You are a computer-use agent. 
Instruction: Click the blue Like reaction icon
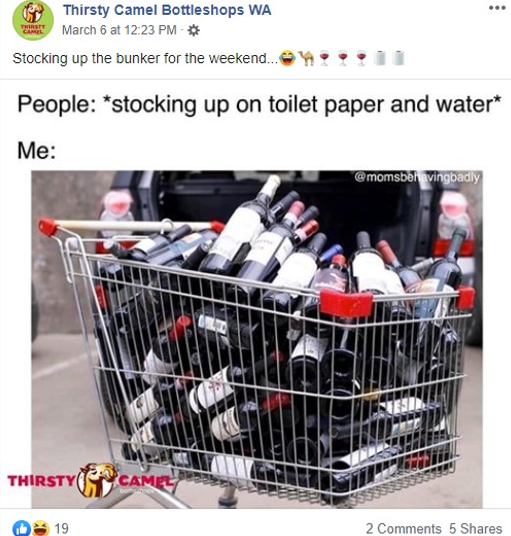pos(21,528)
